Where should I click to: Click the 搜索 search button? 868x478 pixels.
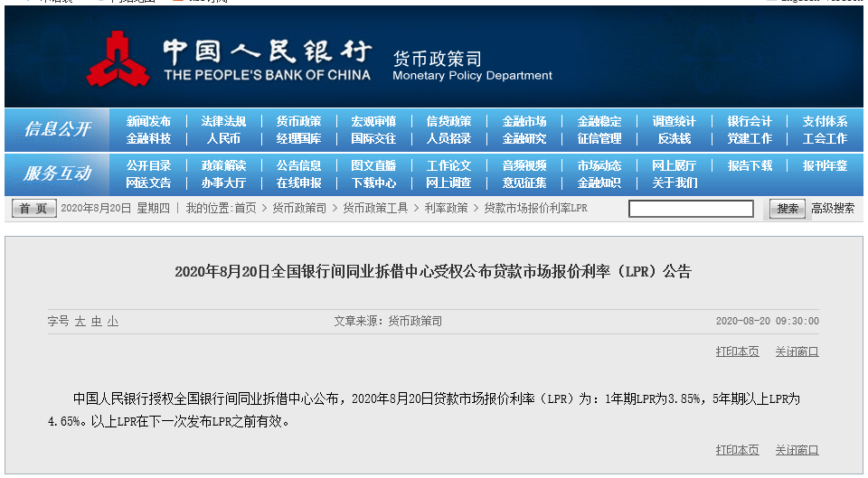coord(788,209)
